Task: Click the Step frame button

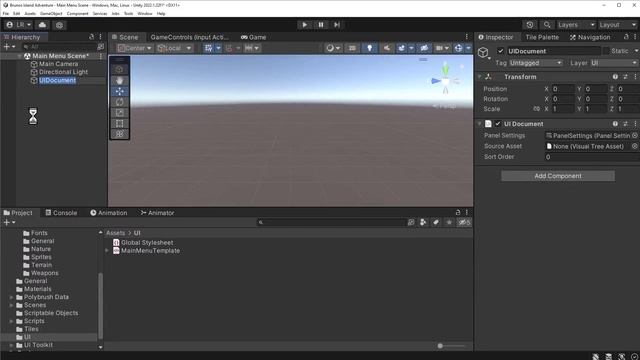Action: point(337,24)
